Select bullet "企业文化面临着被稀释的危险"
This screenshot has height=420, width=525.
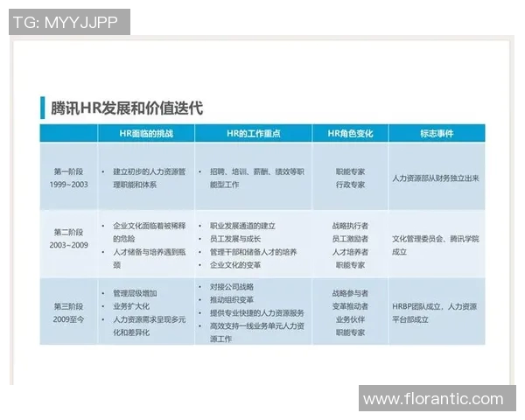click(149, 232)
